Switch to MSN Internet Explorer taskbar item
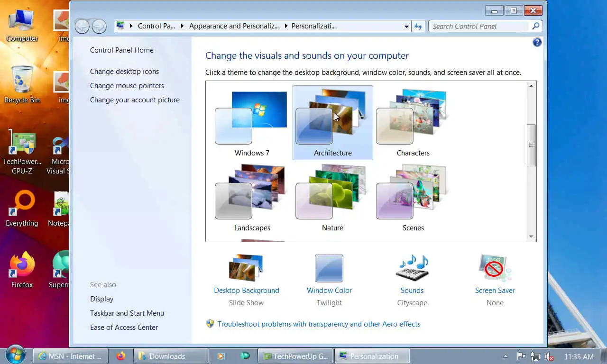This screenshot has width=607, height=364. coord(71,356)
